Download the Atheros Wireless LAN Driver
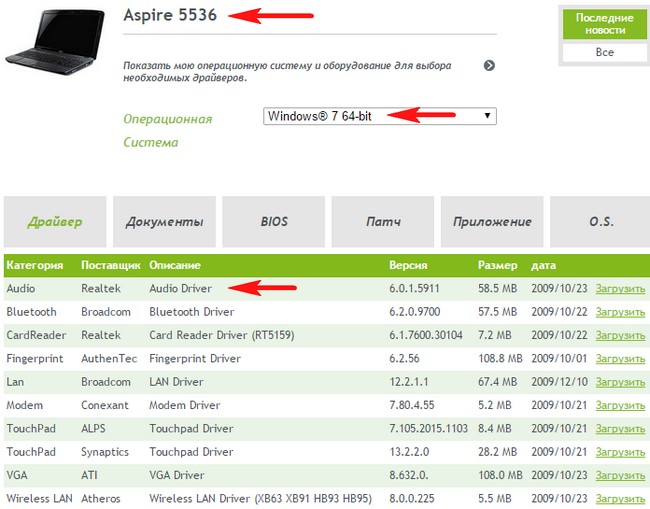This screenshot has width=650, height=509. tap(620, 499)
